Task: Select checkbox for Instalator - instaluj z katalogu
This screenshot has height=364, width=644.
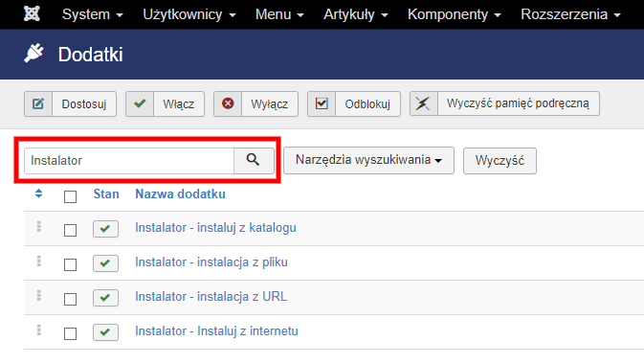Action: click(x=70, y=230)
